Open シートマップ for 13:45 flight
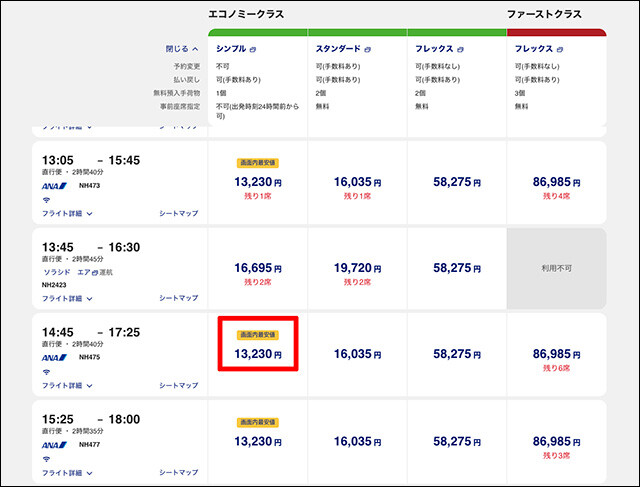The image size is (640, 487). point(179,298)
